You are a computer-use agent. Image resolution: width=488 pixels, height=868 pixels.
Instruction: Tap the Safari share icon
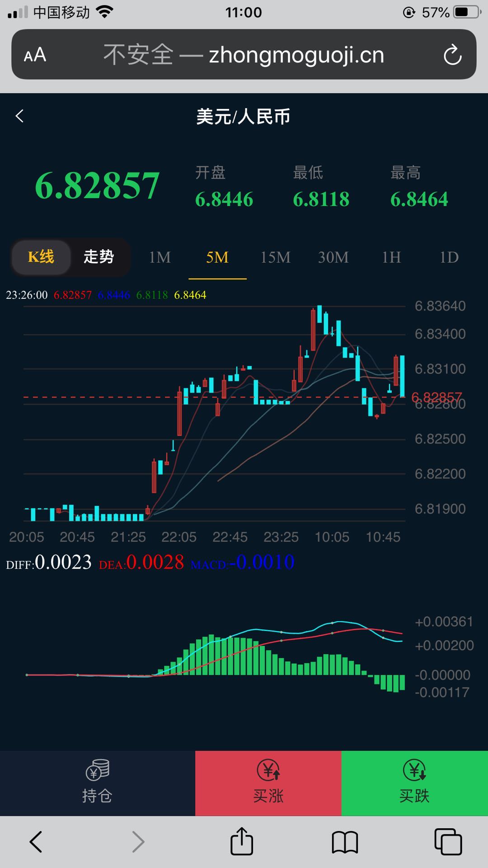click(x=242, y=841)
